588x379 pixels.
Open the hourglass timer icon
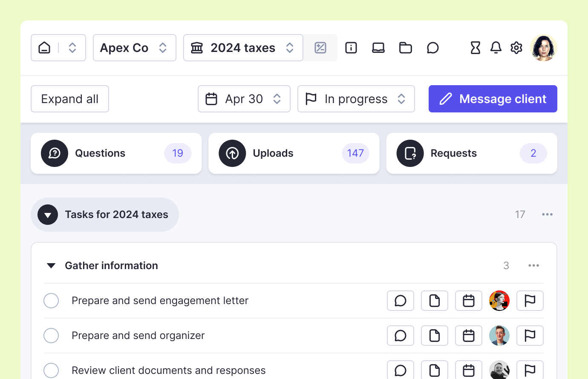tap(475, 48)
